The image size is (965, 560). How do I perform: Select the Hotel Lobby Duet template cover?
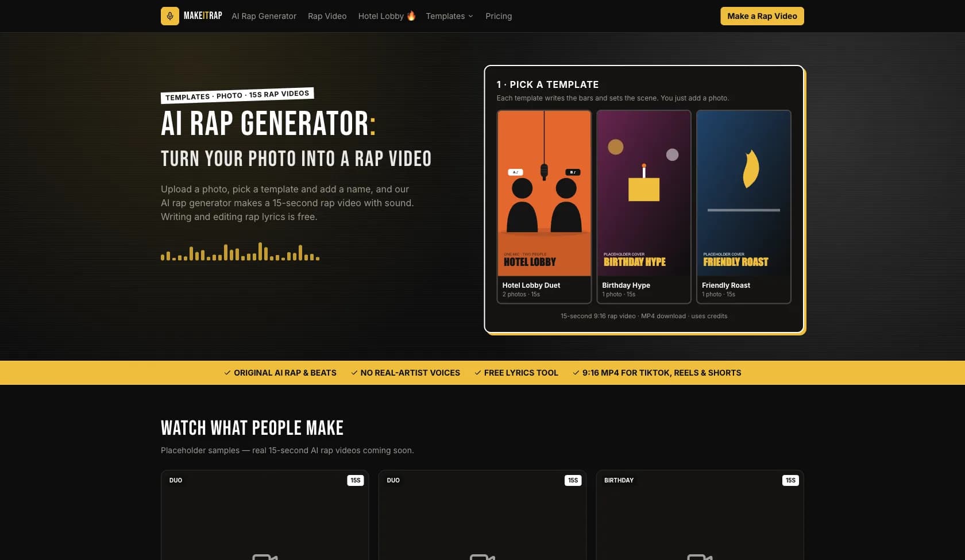click(x=544, y=194)
